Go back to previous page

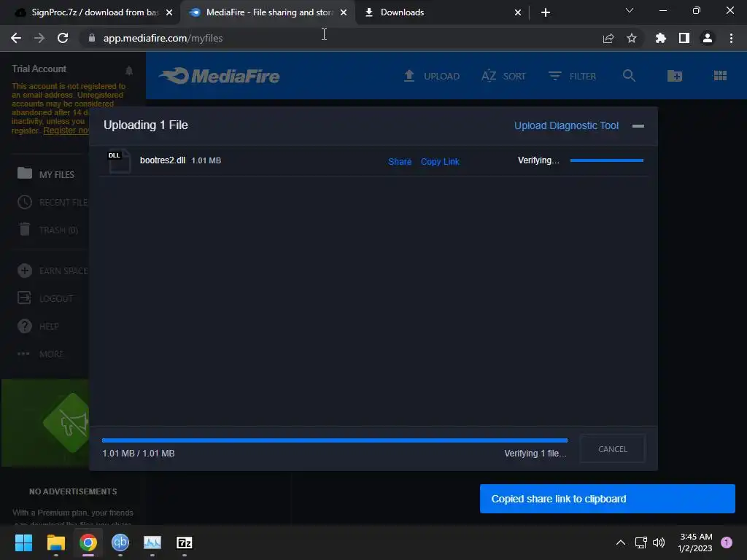point(16,38)
